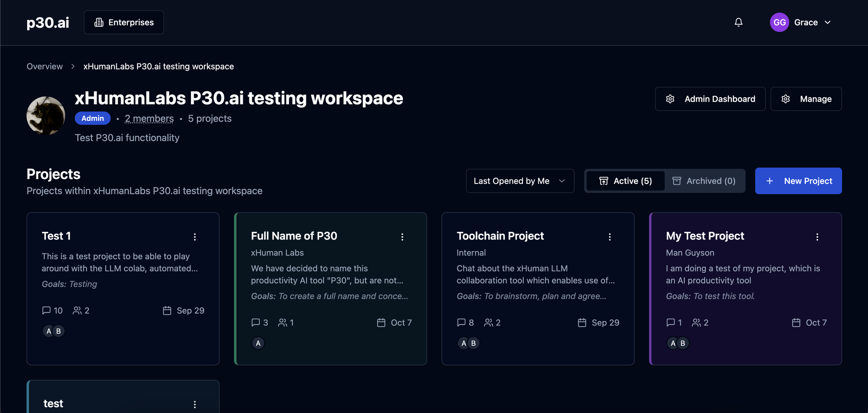This screenshot has height=413, width=868.
Task: Click the Manage button
Action: [806, 99]
